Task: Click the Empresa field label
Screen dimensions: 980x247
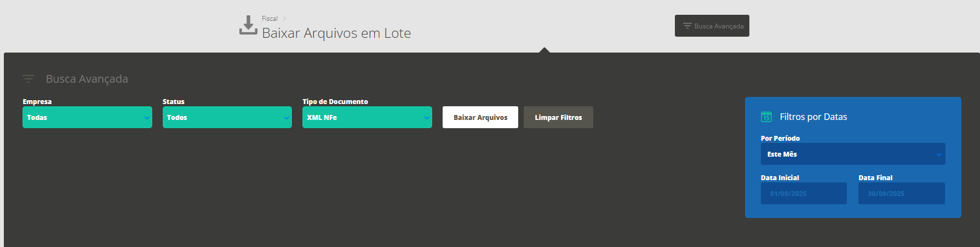Action: point(37,101)
